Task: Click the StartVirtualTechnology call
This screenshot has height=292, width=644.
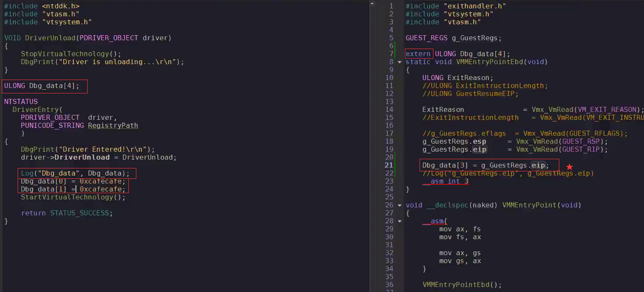Action: (x=73, y=197)
